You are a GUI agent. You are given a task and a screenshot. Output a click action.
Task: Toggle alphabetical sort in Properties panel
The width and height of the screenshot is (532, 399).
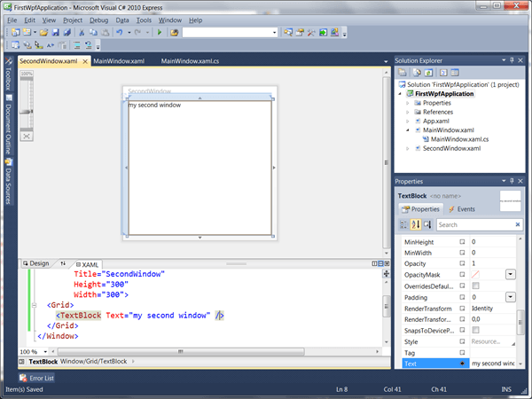[x=416, y=224]
